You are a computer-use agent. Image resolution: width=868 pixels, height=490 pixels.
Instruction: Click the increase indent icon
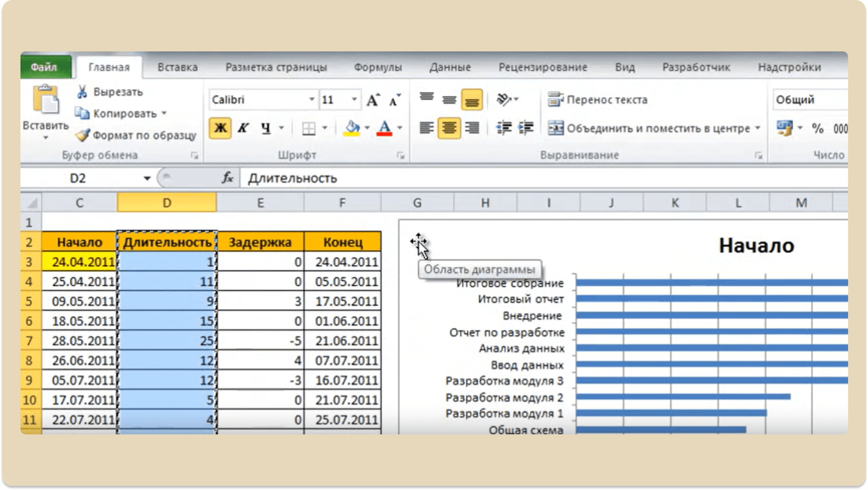(526, 128)
